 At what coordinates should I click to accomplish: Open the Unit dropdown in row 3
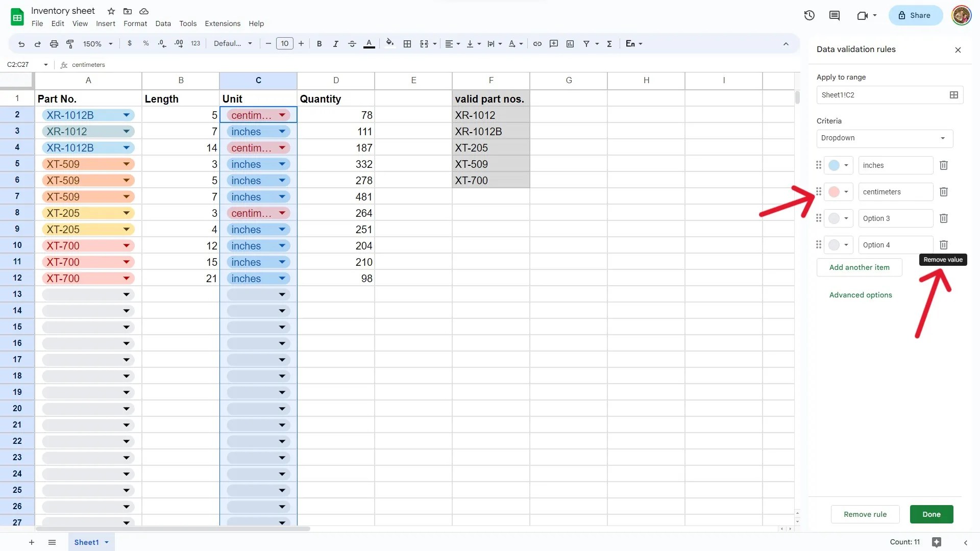point(282,131)
